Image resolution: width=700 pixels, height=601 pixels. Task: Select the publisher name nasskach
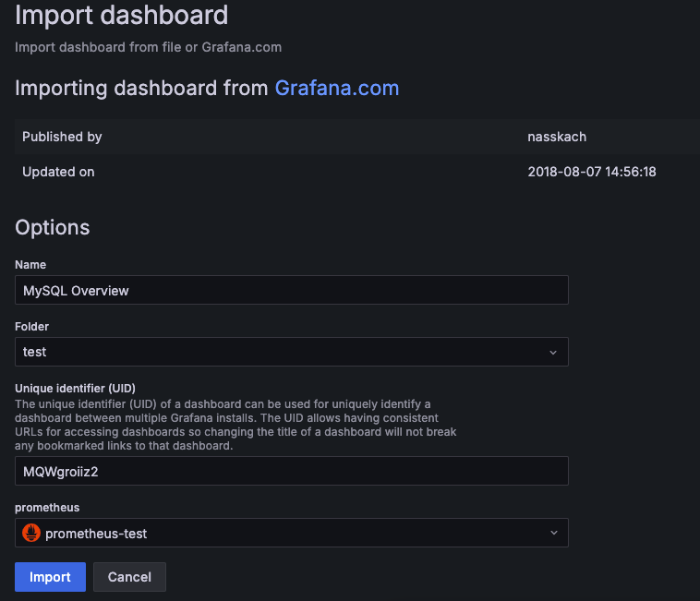tap(557, 137)
